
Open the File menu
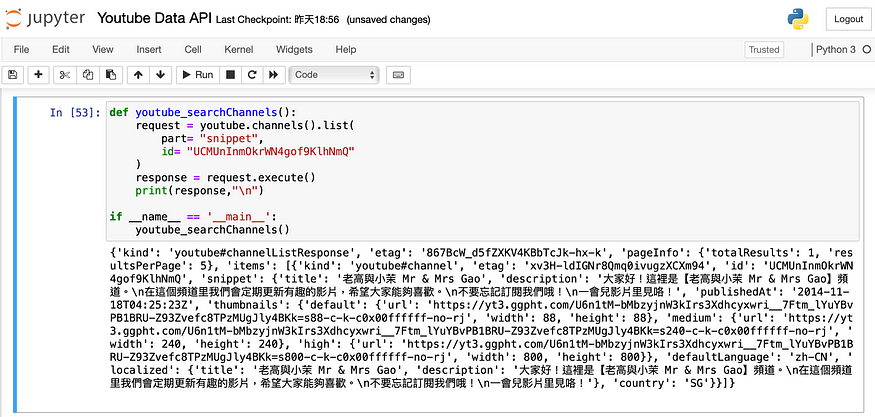[21, 50]
